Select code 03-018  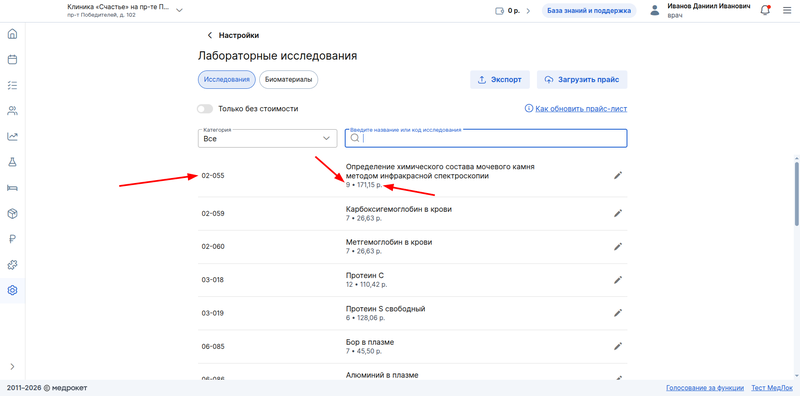[213, 280]
